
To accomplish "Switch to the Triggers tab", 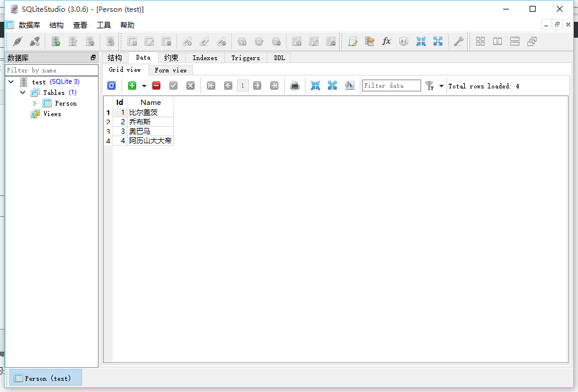I will (x=245, y=58).
